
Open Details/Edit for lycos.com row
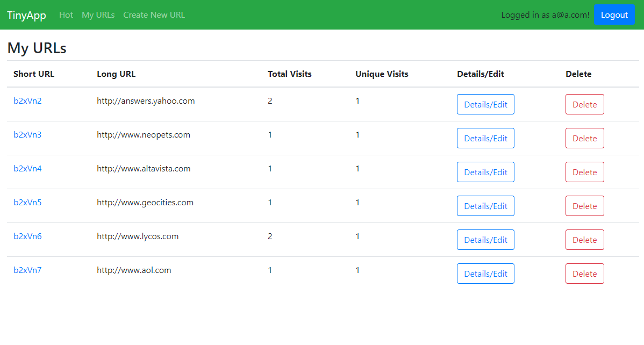coord(485,240)
